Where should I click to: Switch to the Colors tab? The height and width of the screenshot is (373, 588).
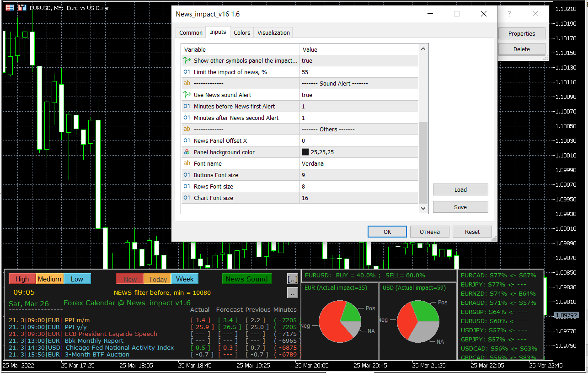[242, 32]
